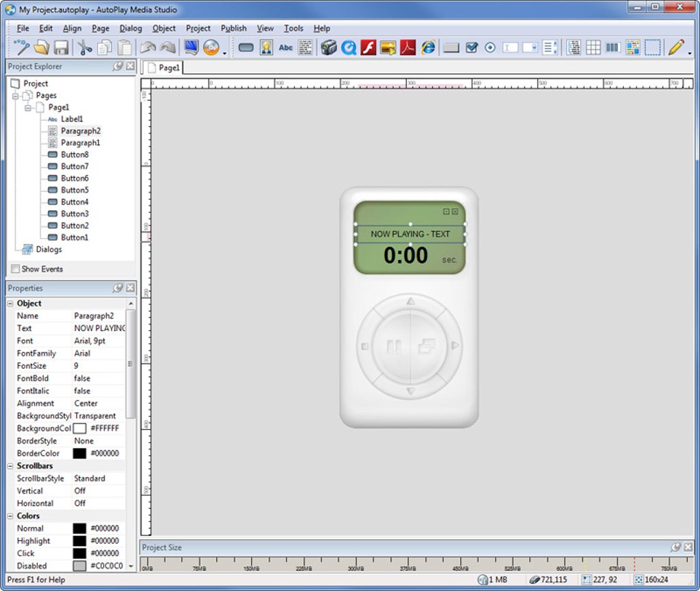Click the BorderColor black swatch
Screen dimensions: 700x591
[80, 453]
